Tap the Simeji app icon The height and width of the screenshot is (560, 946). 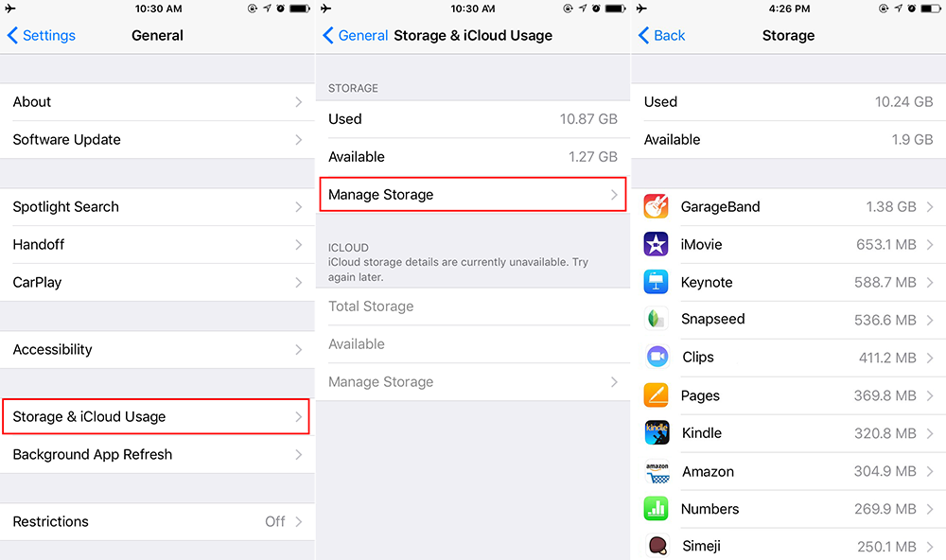[x=657, y=546]
